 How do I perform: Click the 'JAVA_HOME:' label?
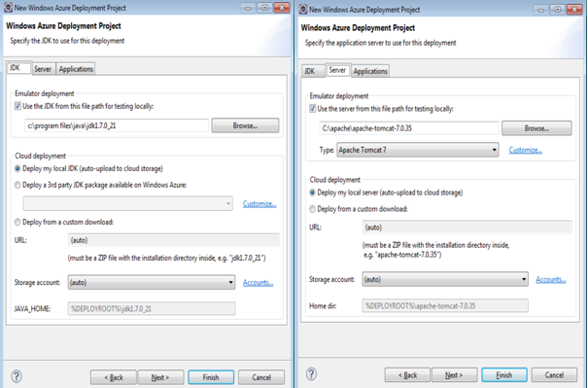[x=32, y=309]
